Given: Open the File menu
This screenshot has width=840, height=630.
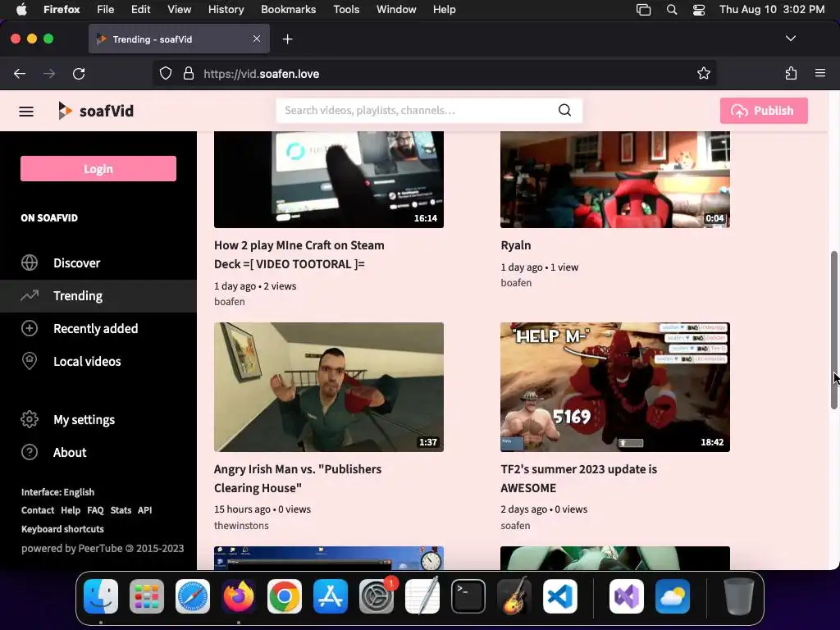Looking at the screenshot, I should 106,10.
